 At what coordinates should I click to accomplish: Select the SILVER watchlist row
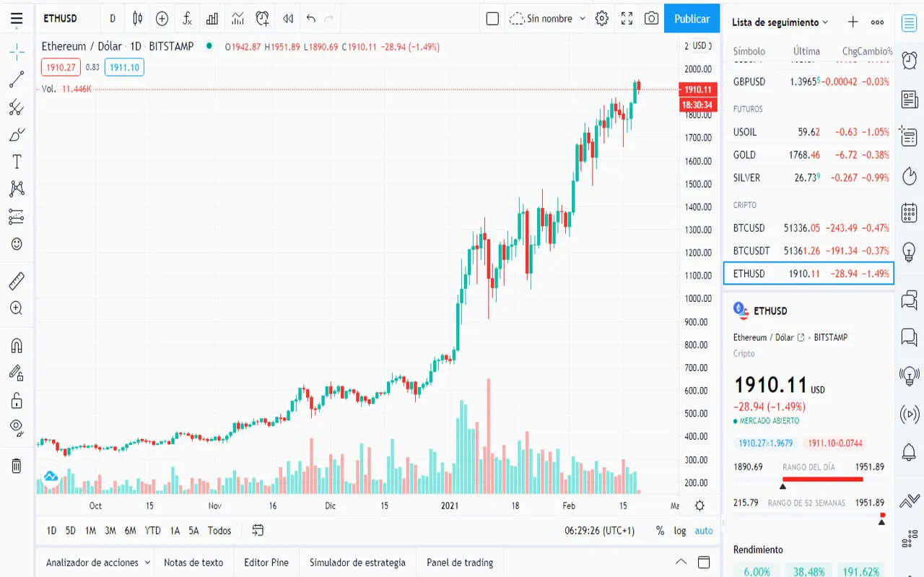[x=808, y=178]
